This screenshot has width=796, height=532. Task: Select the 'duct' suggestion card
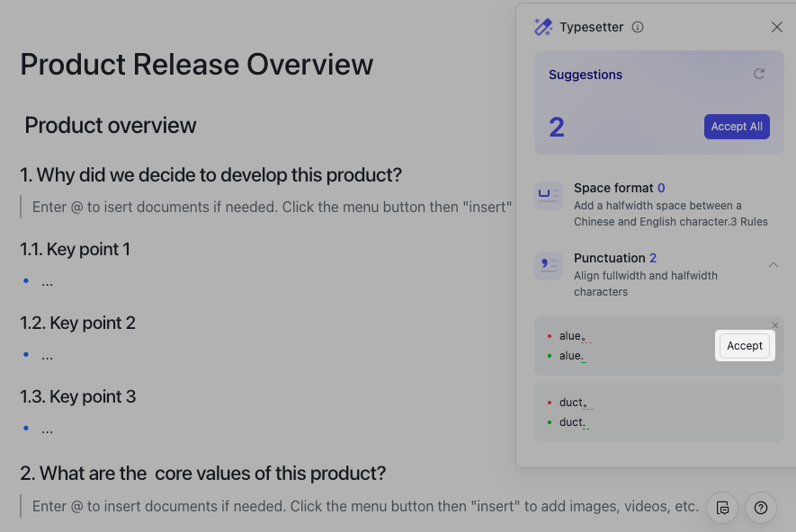[x=658, y=412]
